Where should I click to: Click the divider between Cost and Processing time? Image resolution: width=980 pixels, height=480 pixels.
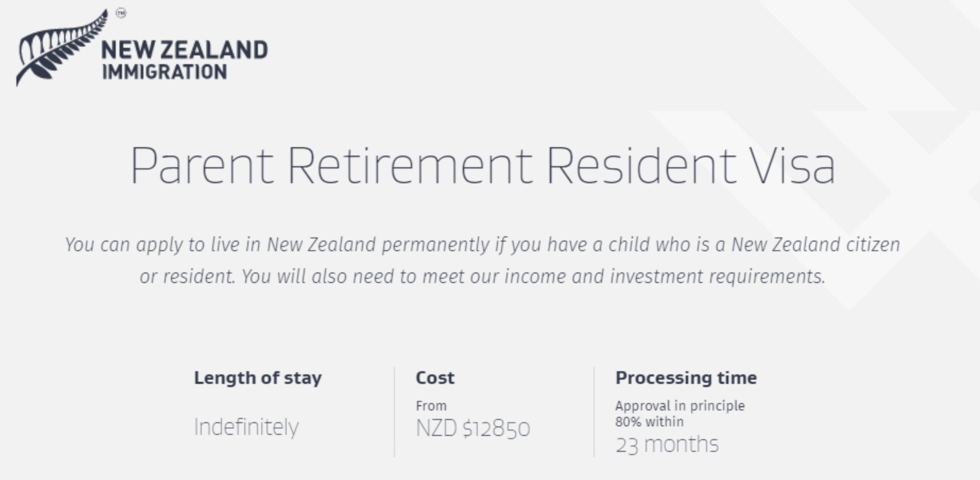(x=594, y=412)
